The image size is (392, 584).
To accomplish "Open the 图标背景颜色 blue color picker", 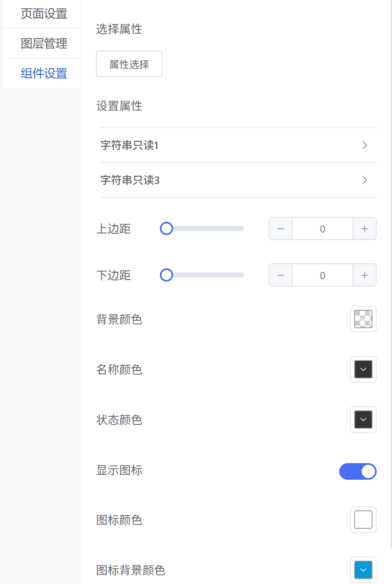I will tap(363, 570).
